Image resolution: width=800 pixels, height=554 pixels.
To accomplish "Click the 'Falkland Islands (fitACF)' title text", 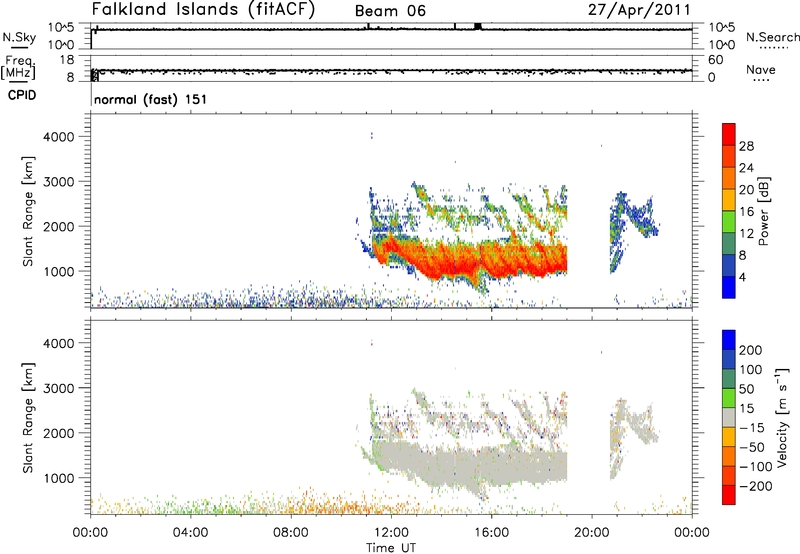I will [203, 9].
